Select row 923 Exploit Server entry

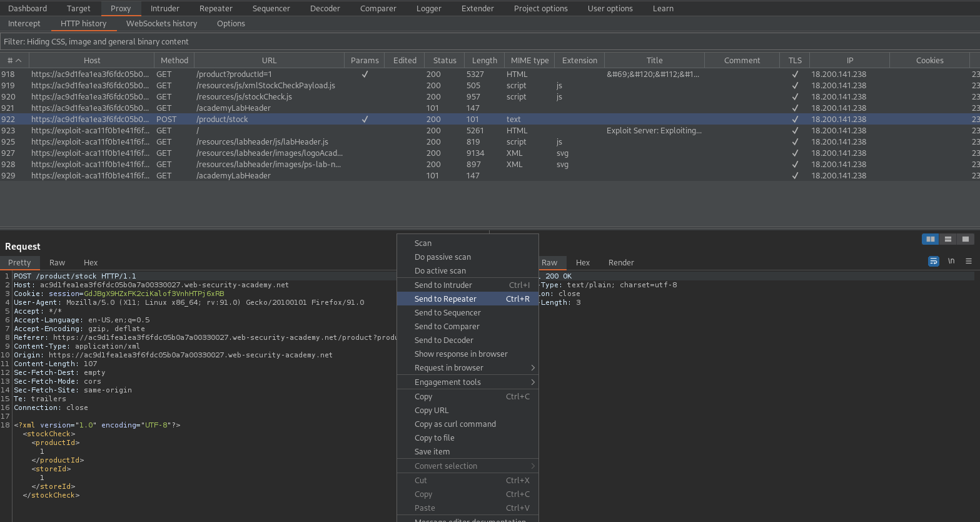coord(490,130)
